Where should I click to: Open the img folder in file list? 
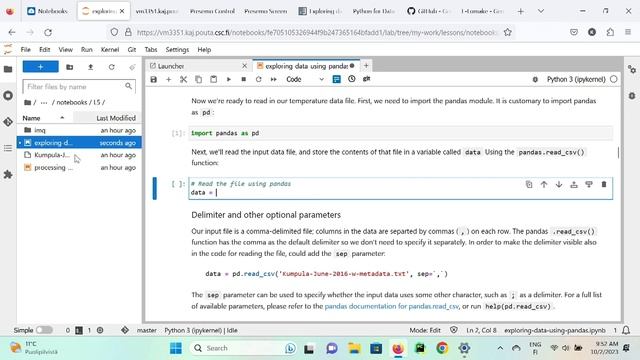coord(79,130)
